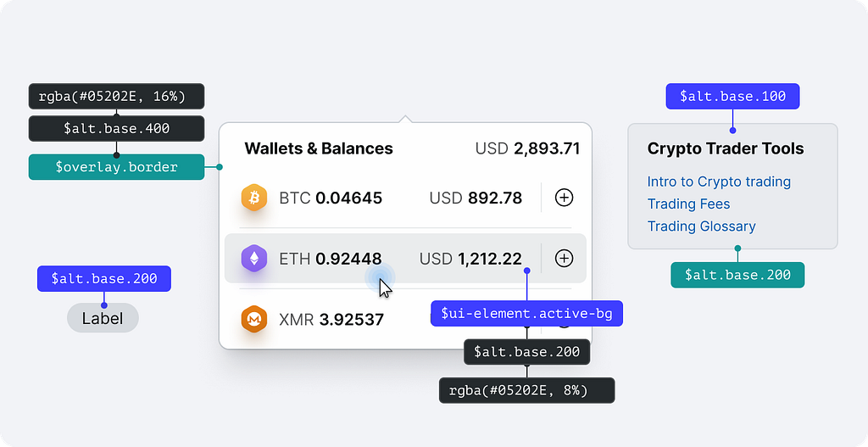868x447 pixels.
Task: Click the $alt.base.100 blue tag
Action: click(732, 96)
